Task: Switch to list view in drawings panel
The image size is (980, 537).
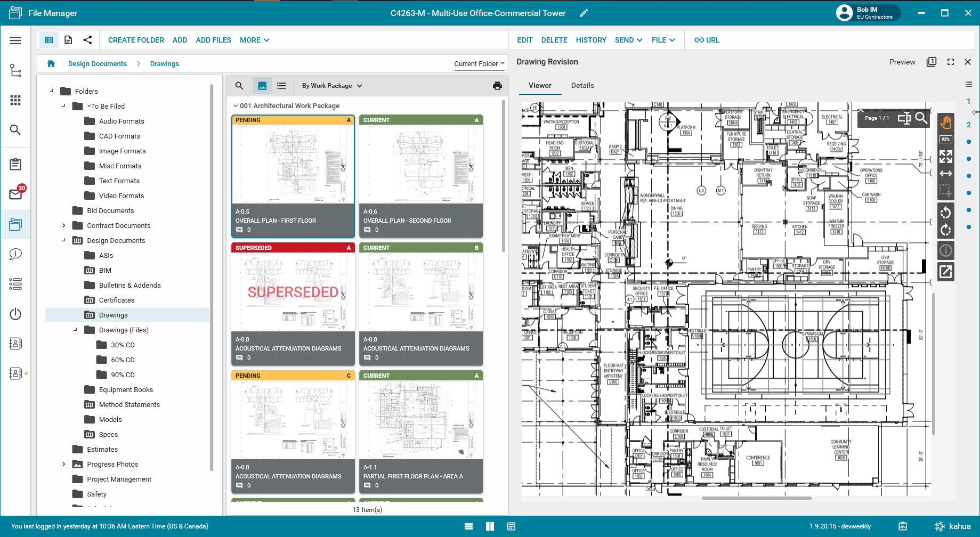Action: tap(281, 86)
